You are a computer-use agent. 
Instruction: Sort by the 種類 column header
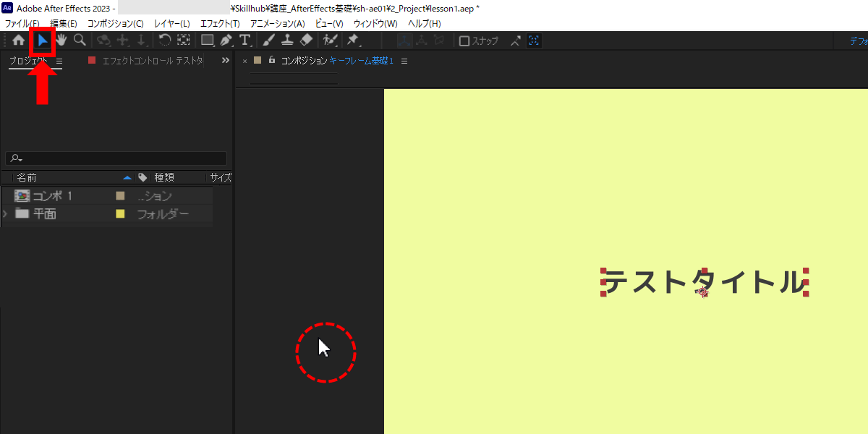pyautogui.click(x=164, y=177)
